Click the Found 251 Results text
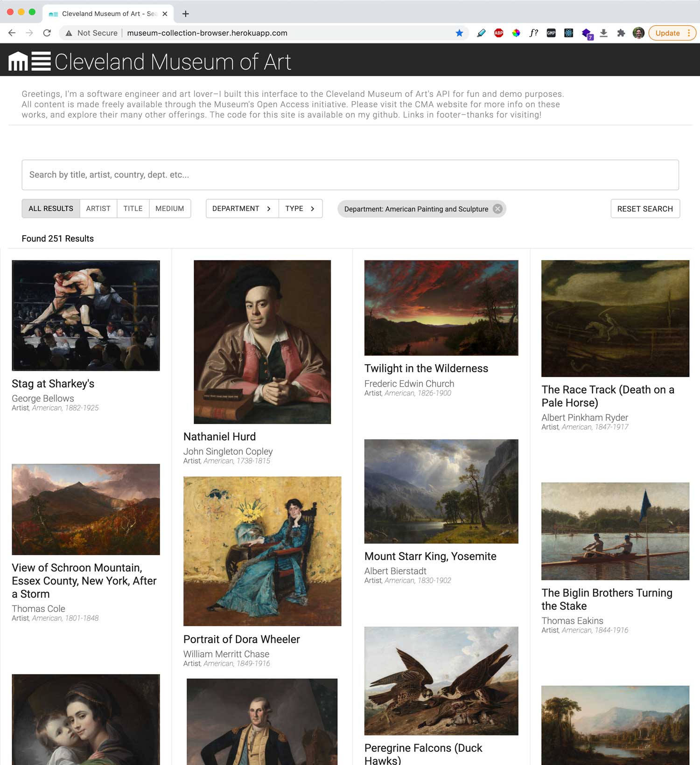 (58, 238)
